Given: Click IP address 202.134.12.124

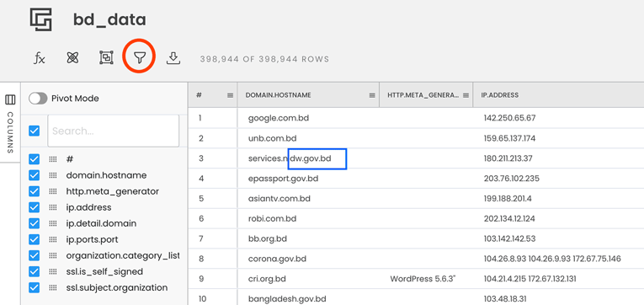Looking at the screenshot, I should pos(509,219).
